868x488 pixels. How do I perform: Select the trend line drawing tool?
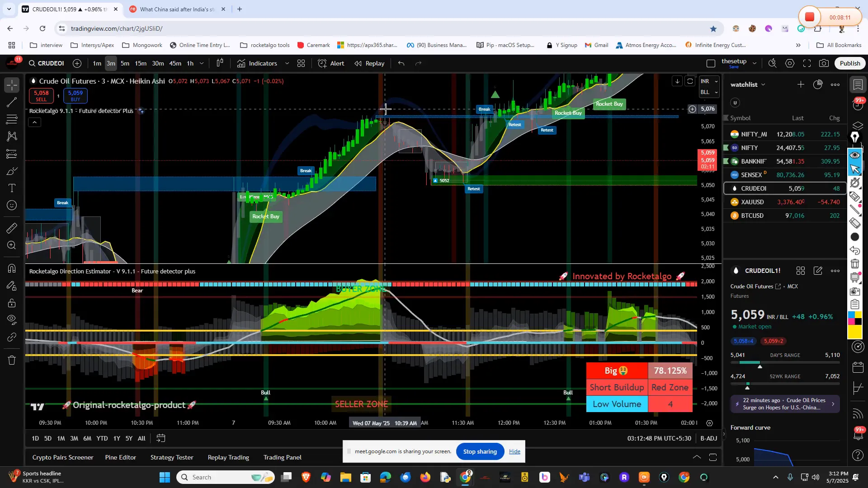pos(12,102)
